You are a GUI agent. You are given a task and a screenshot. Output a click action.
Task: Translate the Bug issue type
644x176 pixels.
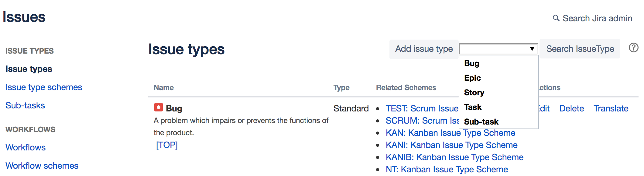tap(611, 109)
